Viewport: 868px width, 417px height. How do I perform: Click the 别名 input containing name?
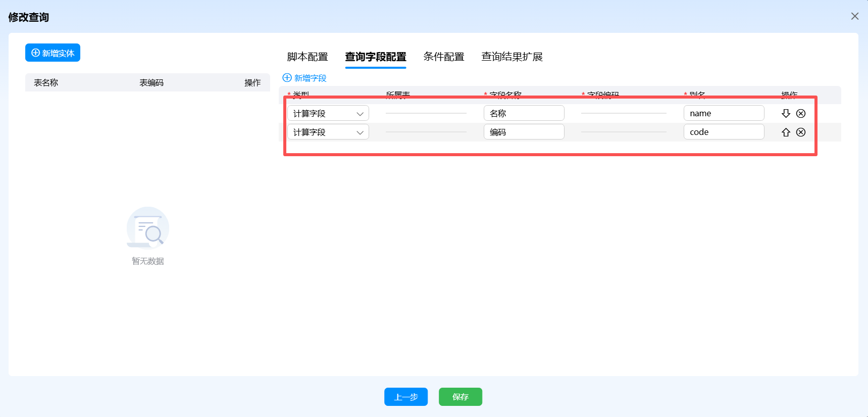tap(724, 113)
